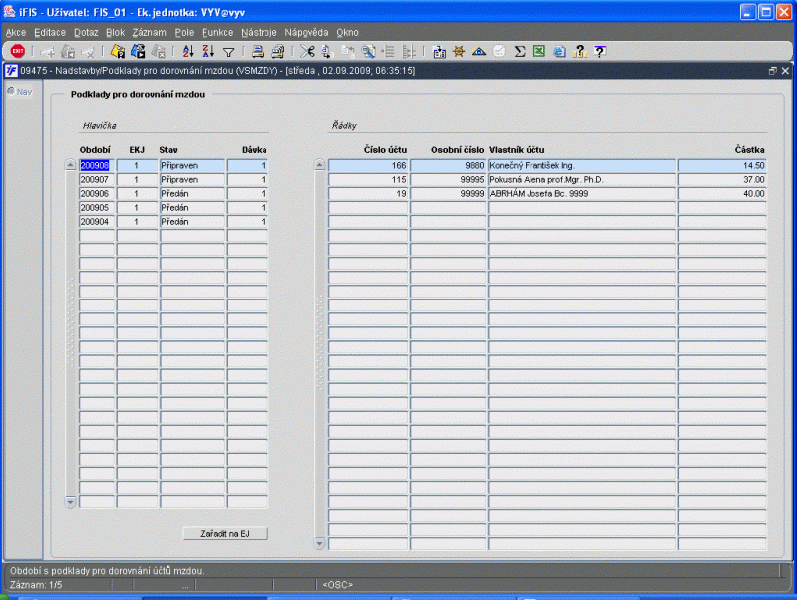Open the Funkce menu
The height and width of the screenshot is (600, 797).
tap(218, 33)
